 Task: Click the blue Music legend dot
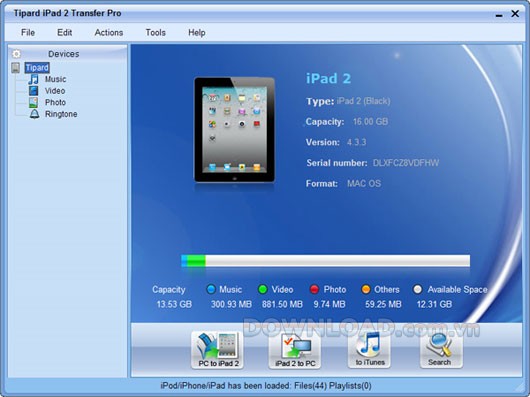click(x=211, y=289)
